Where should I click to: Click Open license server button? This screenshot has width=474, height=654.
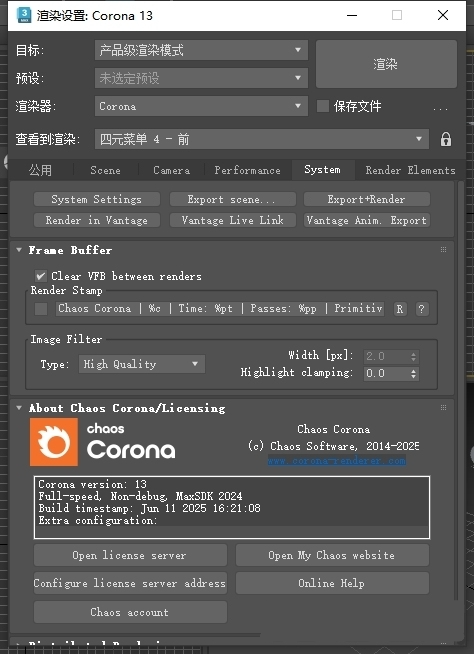(x=130, y=555)
